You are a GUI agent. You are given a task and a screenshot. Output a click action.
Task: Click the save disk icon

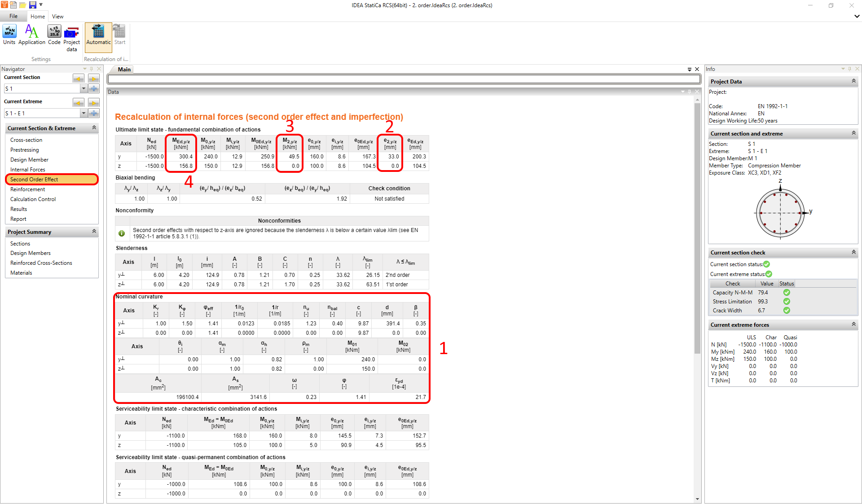pyautogui.click(x=33, y=5)
